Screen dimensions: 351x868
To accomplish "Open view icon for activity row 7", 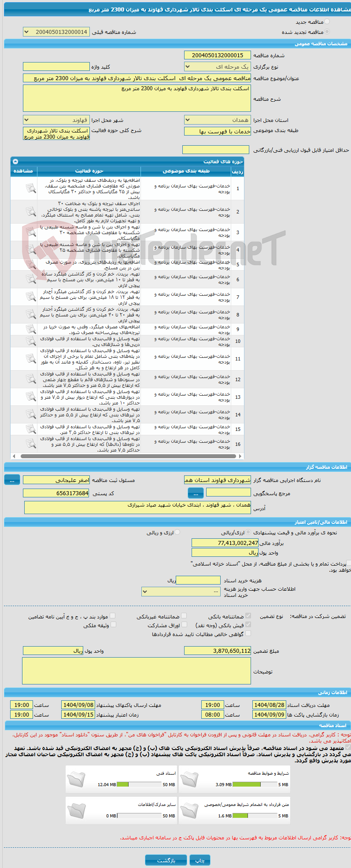I will point(31,297).
